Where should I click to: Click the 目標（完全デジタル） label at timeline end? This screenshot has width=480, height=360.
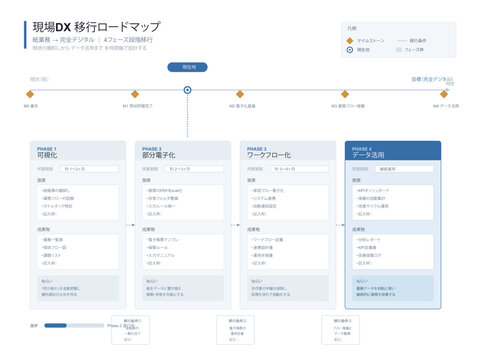coord(432,79)
